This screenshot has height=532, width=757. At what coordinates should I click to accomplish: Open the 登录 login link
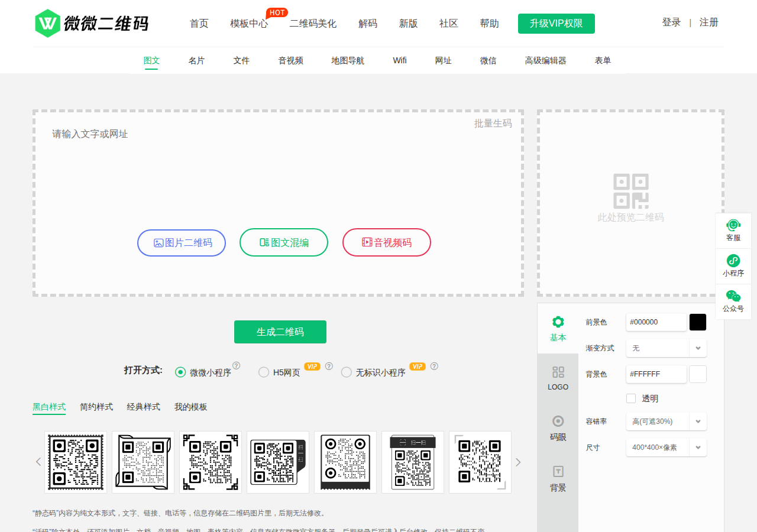pos(671,22)
